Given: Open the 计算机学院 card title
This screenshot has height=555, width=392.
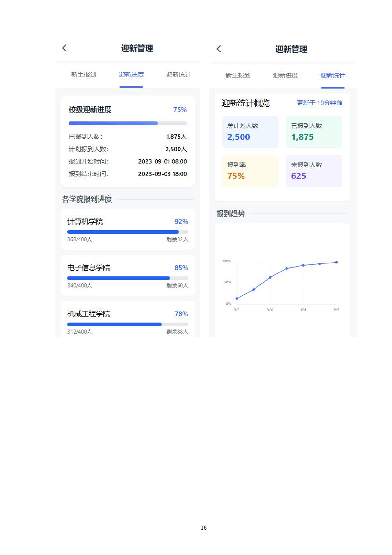Looking at the screenshot, I should 85,222.
